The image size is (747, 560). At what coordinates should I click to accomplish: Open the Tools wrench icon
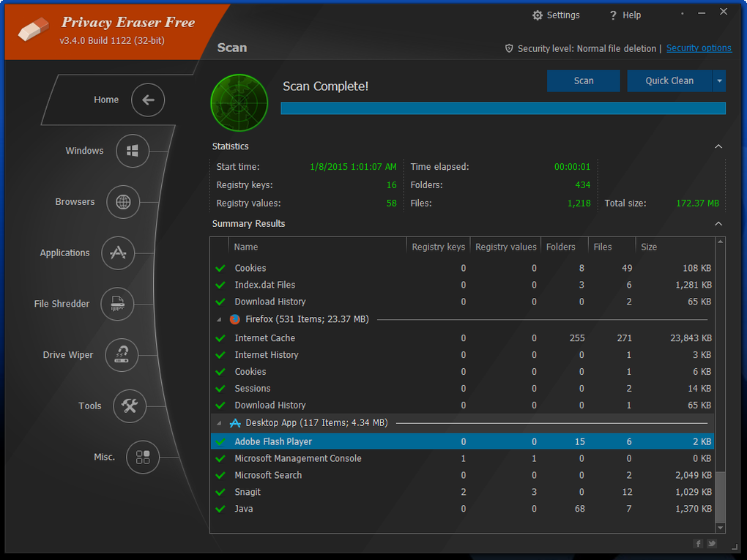(130, 406)
